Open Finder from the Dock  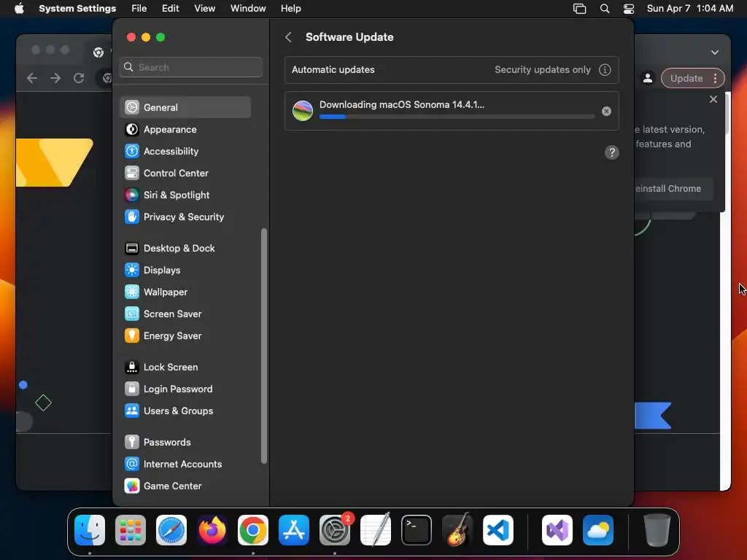click(90, 530)
